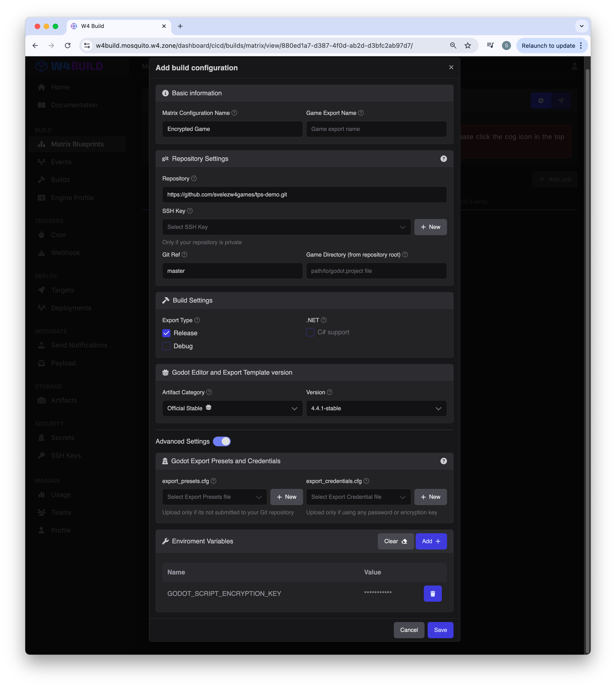Click the help icon beside Version label
The width and height of the screenshot is (616, 688).
pyautogui.click(x=330, y=392)
